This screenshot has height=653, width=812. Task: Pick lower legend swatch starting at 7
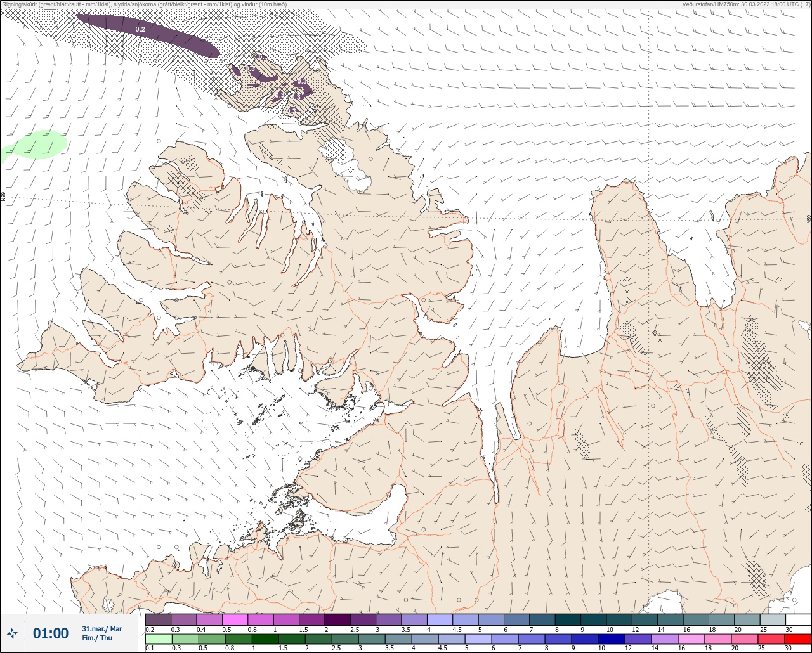tap(532, 639)
